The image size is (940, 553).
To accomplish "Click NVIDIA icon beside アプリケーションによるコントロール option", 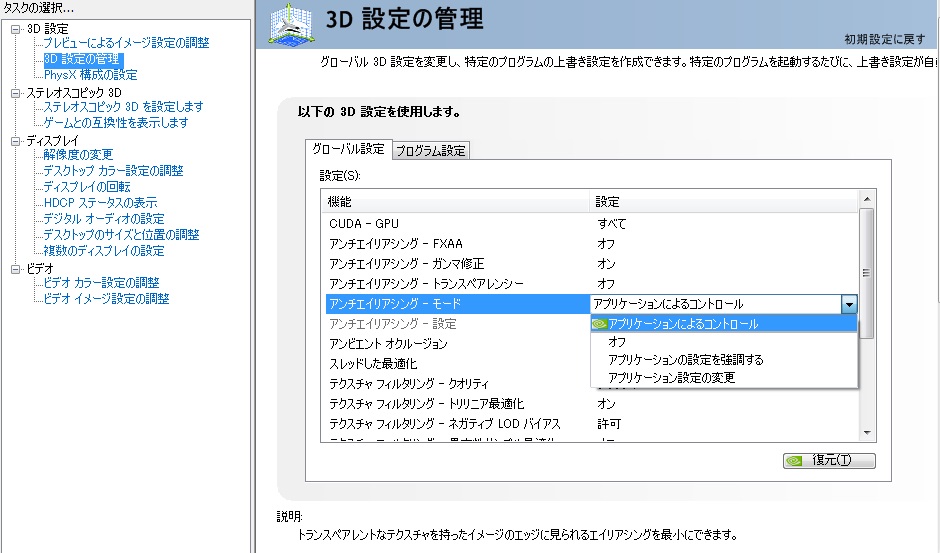I will [599, 324].
